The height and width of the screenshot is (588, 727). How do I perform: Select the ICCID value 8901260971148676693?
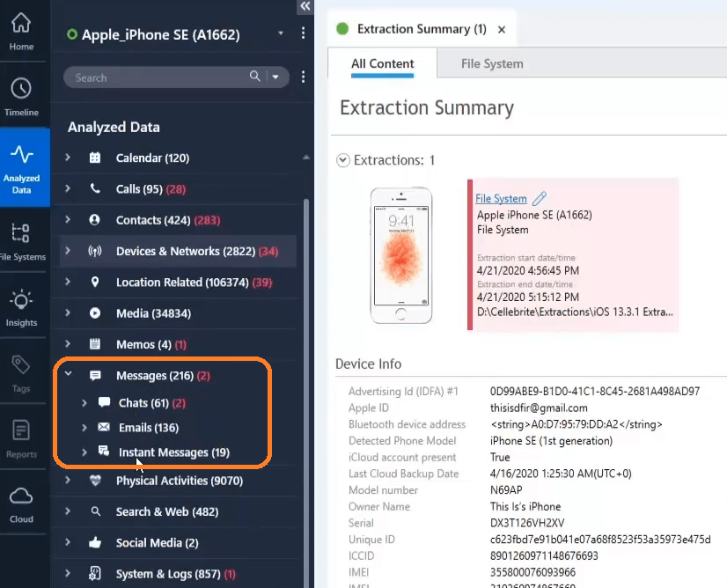(544, 555)
